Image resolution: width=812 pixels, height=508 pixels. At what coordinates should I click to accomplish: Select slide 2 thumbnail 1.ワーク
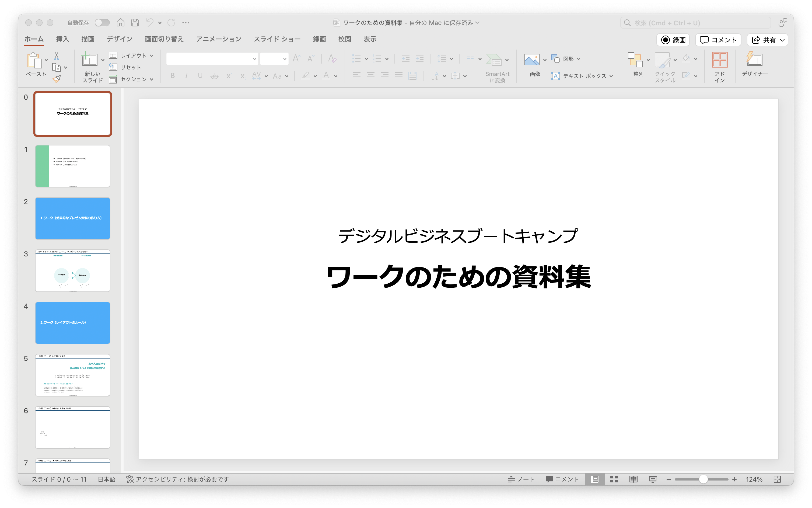pos(72,218)
